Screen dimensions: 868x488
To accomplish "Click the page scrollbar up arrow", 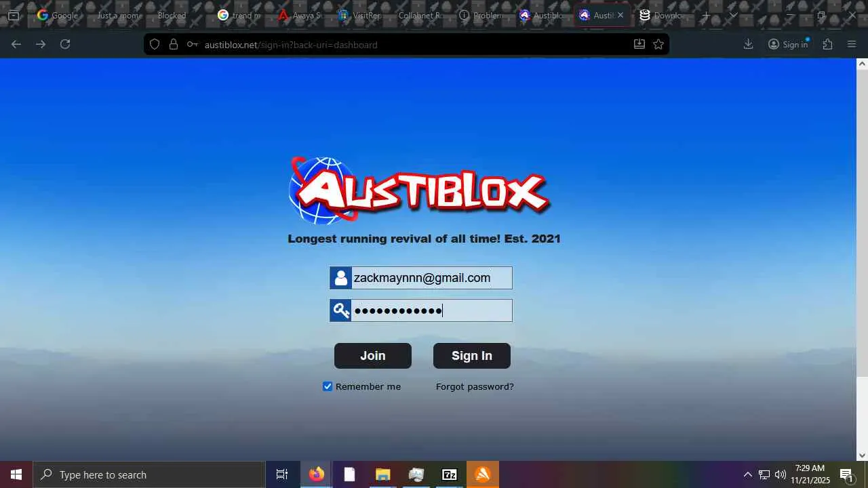I will 862,64.
